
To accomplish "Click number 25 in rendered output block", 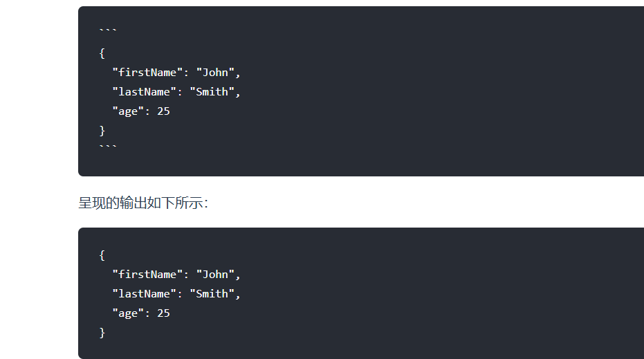I will 163,313.
